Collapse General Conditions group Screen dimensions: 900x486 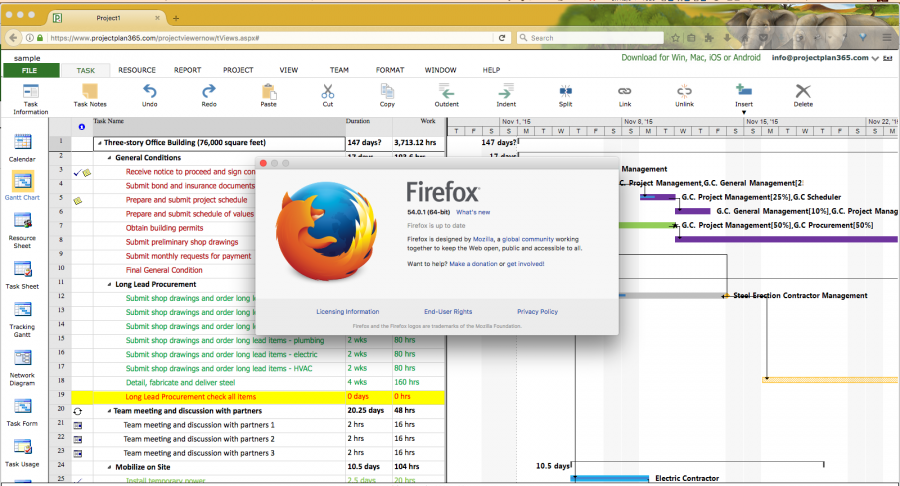coord(110,158)
